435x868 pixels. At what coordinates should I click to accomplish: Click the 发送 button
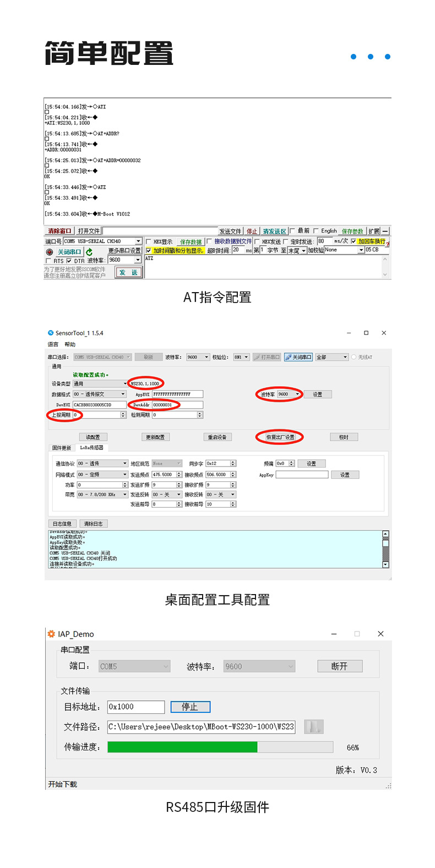128,272
